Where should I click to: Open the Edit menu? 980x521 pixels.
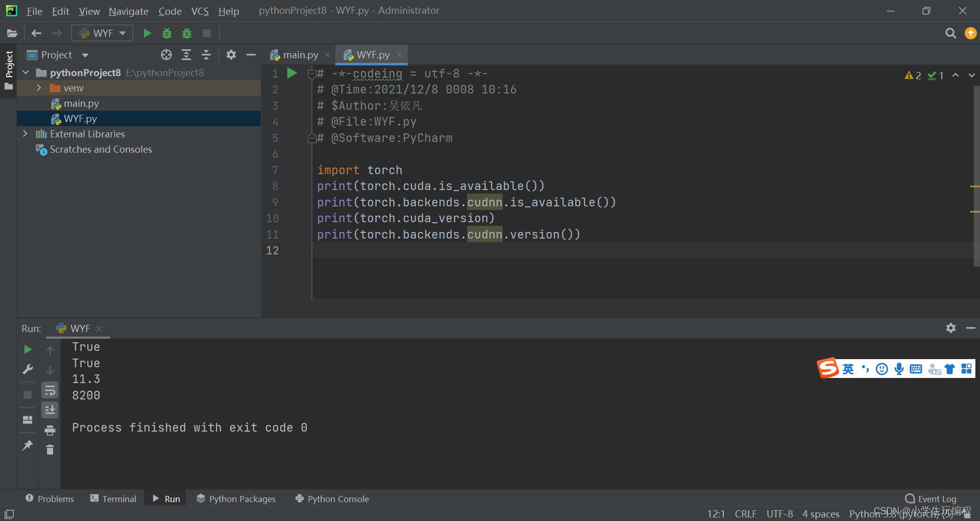60,11
